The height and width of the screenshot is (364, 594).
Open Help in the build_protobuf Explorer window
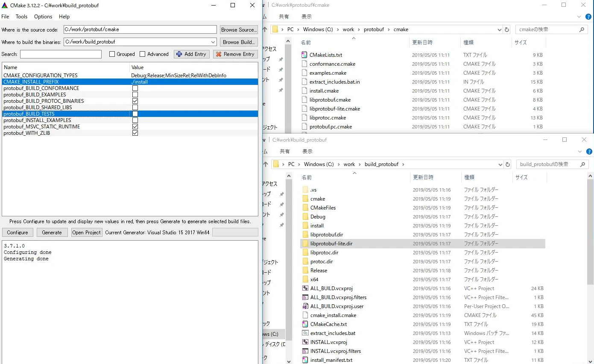tap(589, 151)
